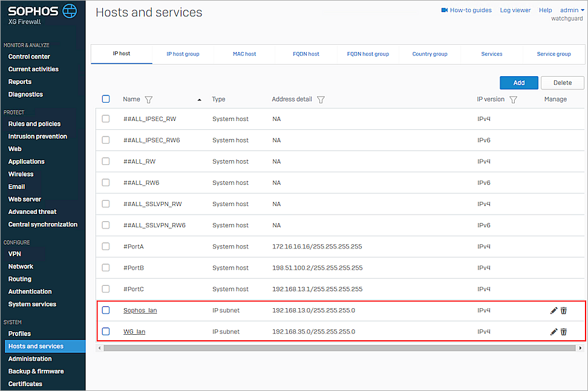Image resolution: width=588 pixels, height=391 pixels.
Task: Edit the WG_lan host with its pencil icon
Action: coord(554,331)
